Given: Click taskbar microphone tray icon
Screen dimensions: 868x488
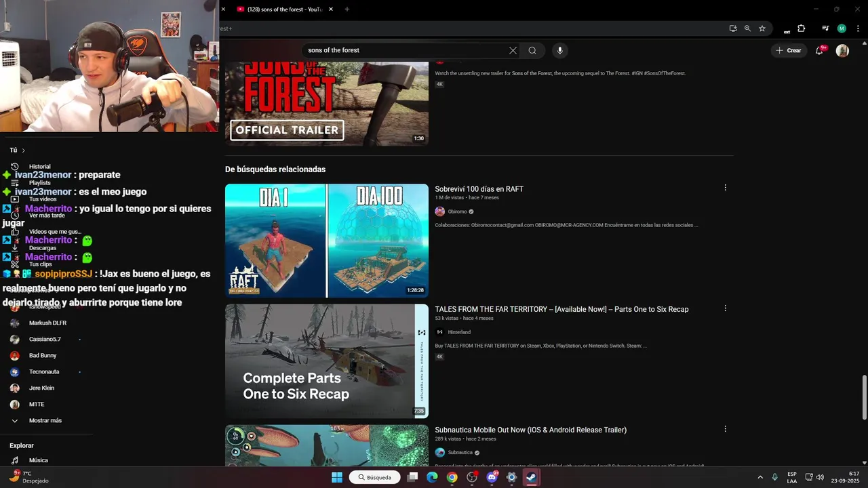Looking at the screenshot, I should 774,477.
